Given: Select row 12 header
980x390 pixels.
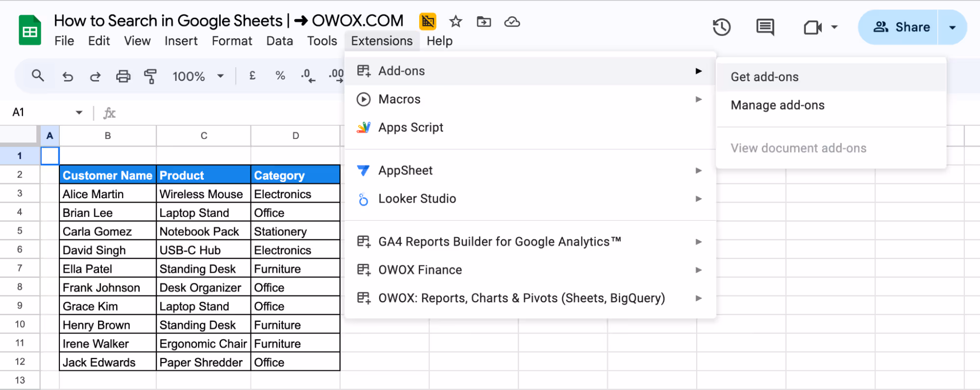Looking at the screenshot, I should click(20, 362).
